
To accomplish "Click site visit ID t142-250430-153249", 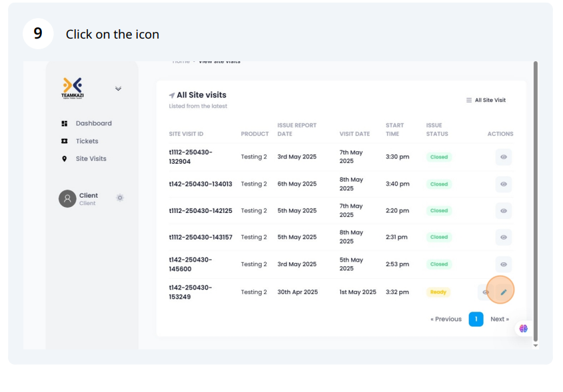I will 191,292.
